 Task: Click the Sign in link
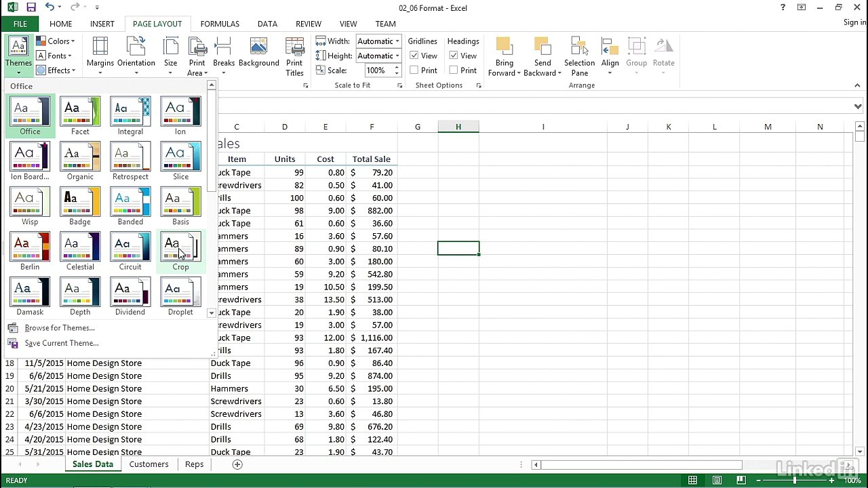pos(854,22)
